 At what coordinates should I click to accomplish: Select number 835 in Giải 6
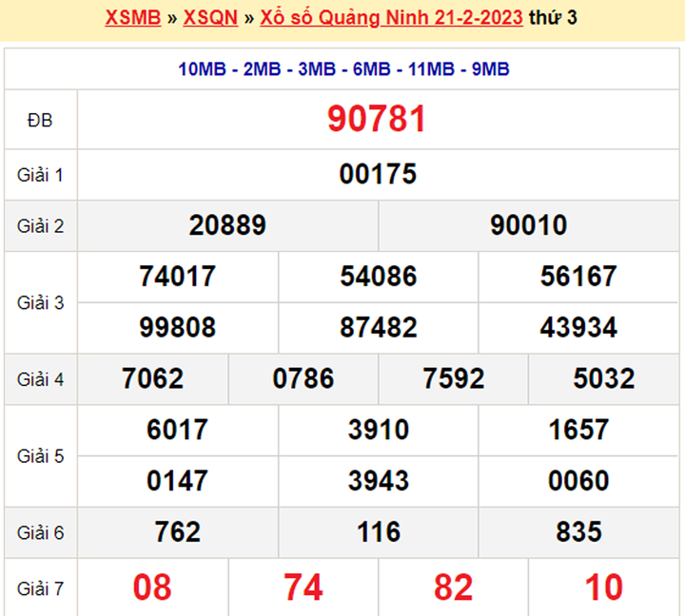(578, 531)
